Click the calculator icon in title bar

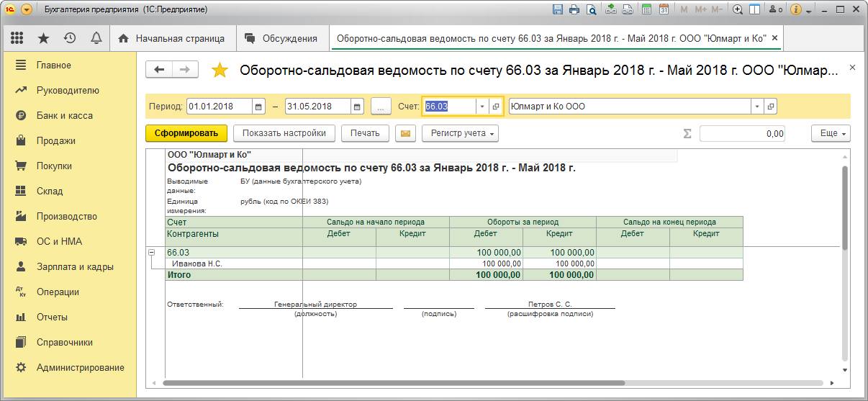pos(647,10)
